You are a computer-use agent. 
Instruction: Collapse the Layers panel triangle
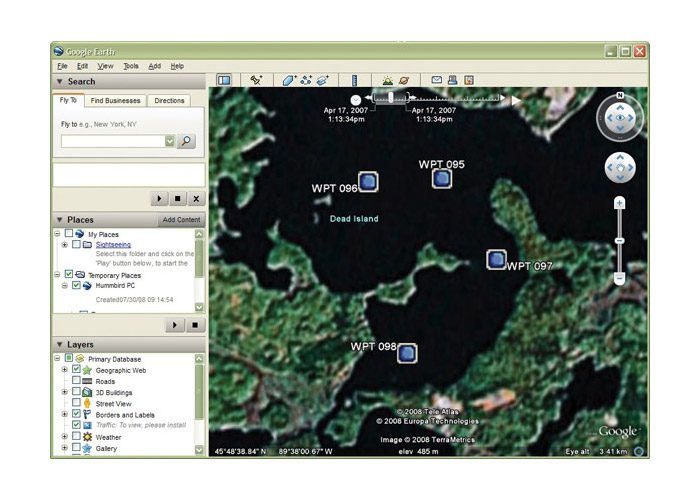point(59,344)
